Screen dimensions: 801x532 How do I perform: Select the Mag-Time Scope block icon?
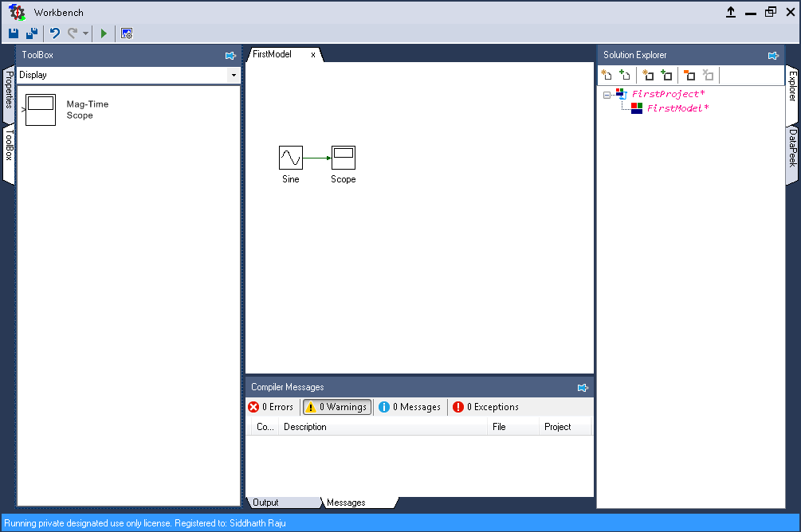tap(41, 110)
